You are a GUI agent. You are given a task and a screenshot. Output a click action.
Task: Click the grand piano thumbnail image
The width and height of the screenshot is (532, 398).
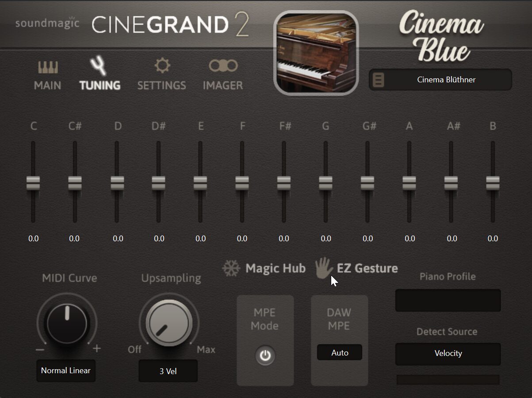pos(316,53)
